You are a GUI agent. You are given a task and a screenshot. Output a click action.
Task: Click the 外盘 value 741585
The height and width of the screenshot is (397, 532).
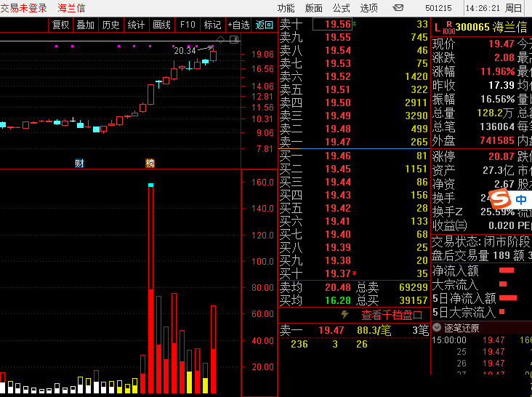pos(497,140)
